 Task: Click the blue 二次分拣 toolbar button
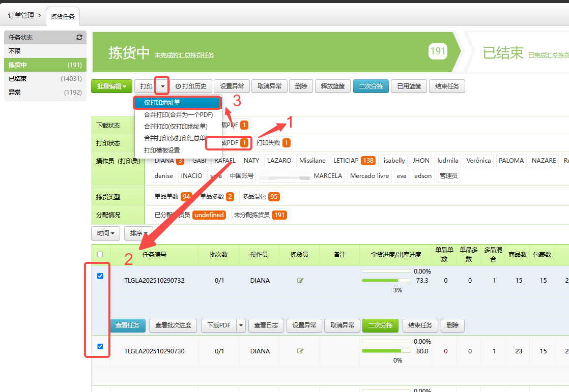coord(371,86)
